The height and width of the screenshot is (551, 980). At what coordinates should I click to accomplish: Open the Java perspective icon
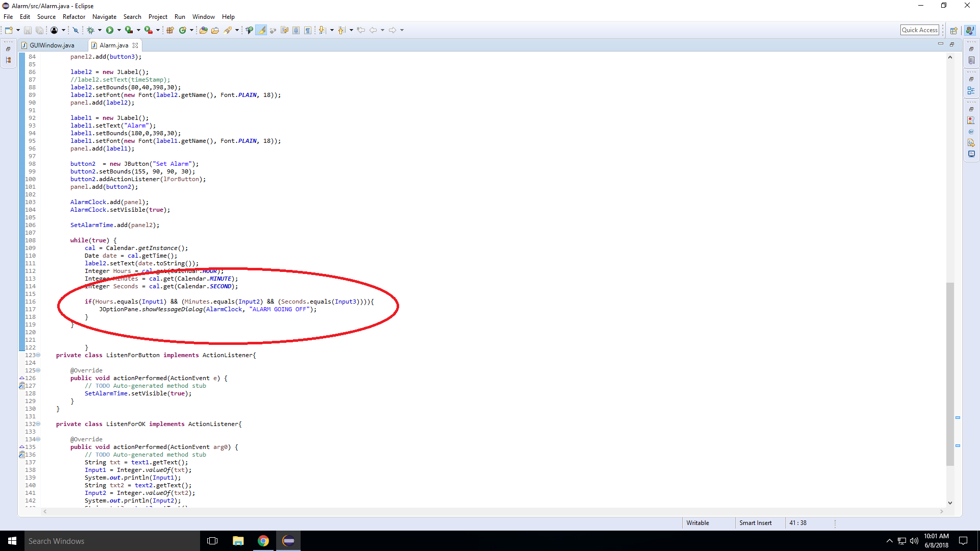click(x=970, y=31)
